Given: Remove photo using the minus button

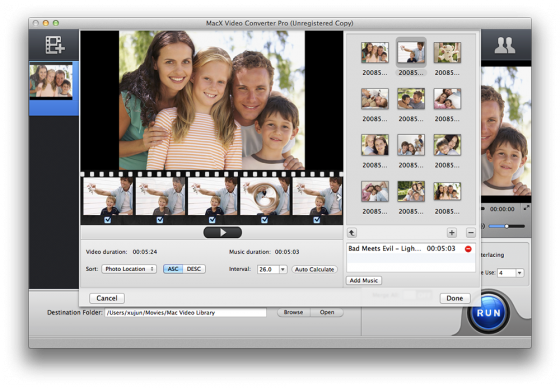Looking at the screenshot, I should tap(471, 233).
